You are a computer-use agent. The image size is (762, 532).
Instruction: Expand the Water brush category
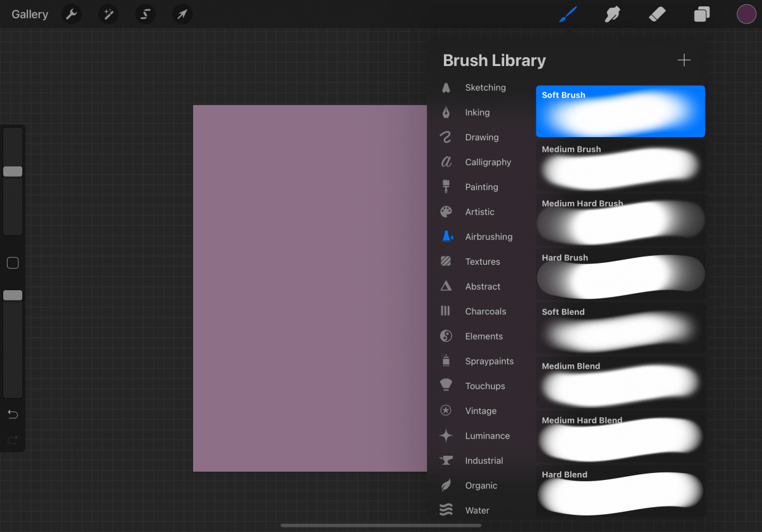(x=476, y=510)
